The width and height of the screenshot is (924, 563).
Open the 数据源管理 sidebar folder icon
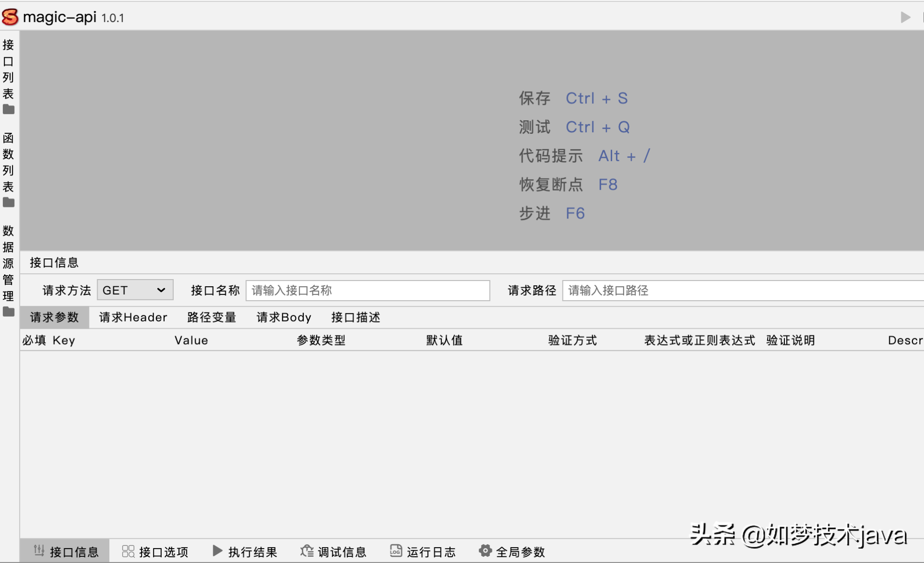tap(9, 312)
